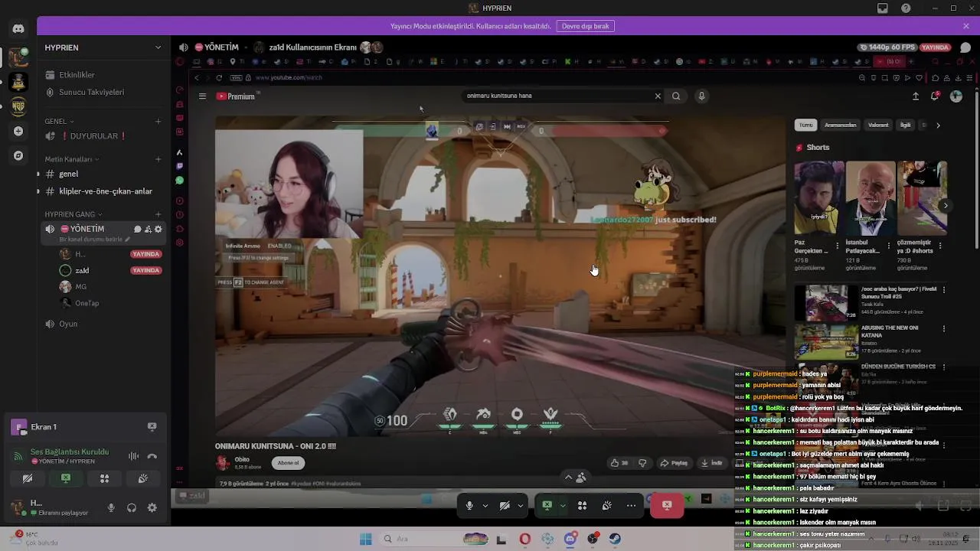Stop the Ekran 1 stream in panel
The width and height of the screenshot is (980, 551).
152,427
